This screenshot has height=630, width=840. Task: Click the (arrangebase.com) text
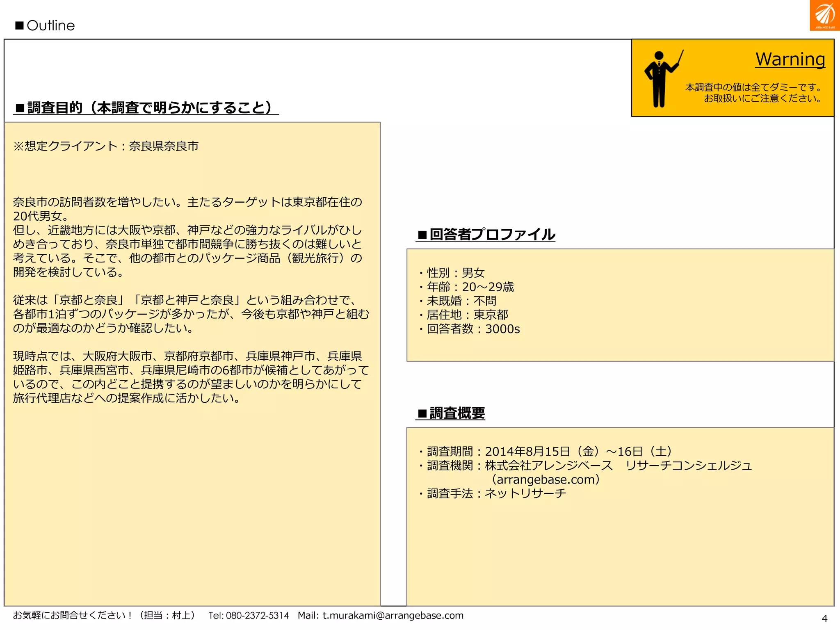click(546, 479)
